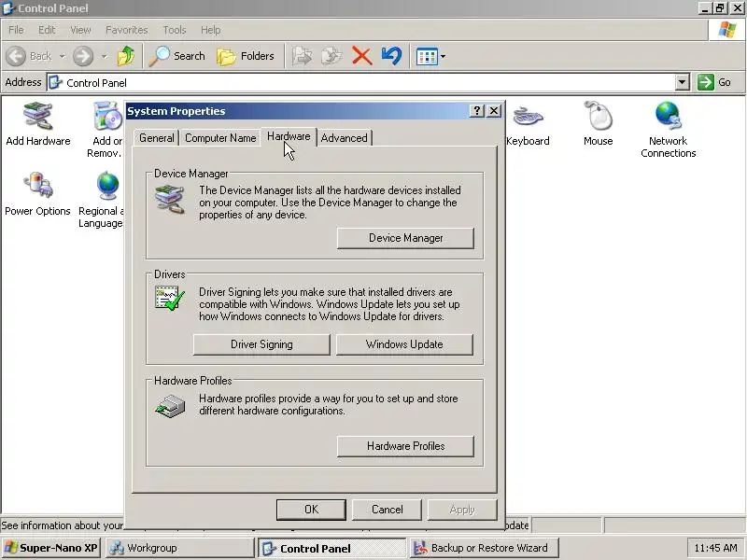This screenshot has height=560, width=747.
Task: Click the 11:45 AM system tray clock
Action: [x=715, y=548]
